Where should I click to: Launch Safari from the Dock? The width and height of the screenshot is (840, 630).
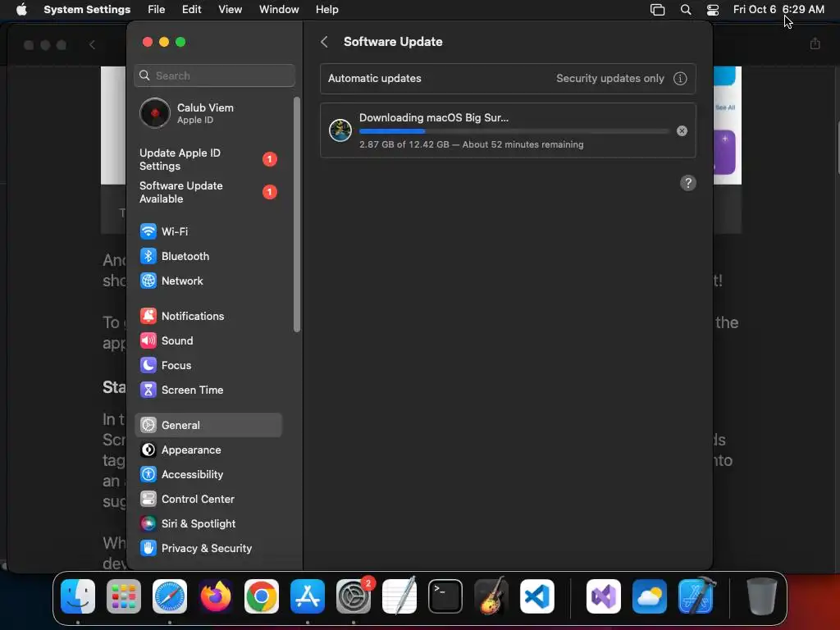pos(170,596)
